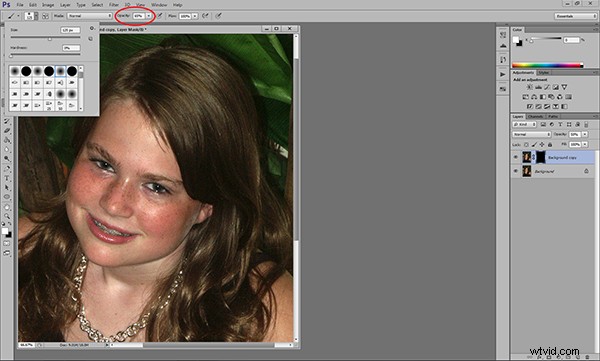600x361 pixels.
Task: Select the Dodge tool
Action: [x=7, y=158]
